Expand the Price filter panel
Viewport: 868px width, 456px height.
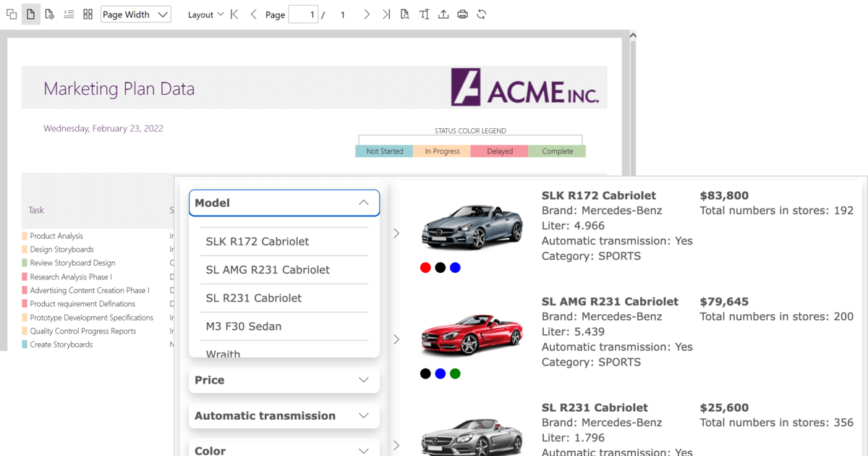tap(284, 380)
